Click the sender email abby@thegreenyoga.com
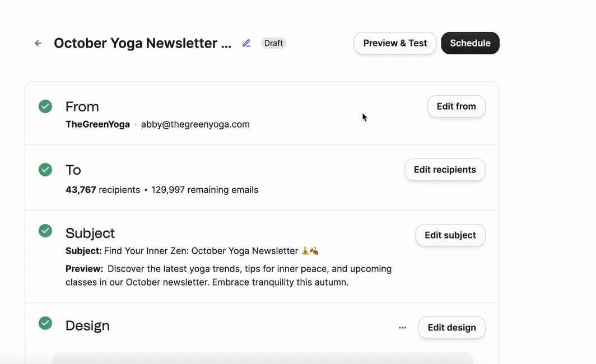 pos(195,124)
